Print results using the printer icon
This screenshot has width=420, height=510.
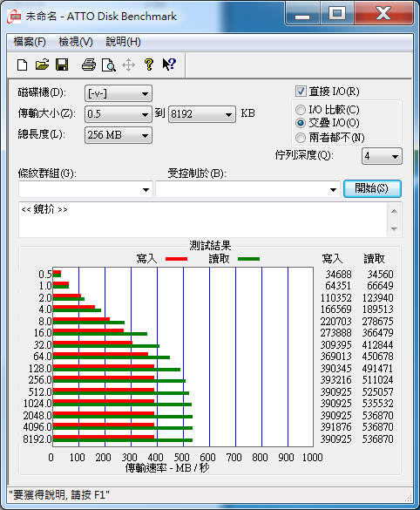pyautogui.click(x=88, y=65)
